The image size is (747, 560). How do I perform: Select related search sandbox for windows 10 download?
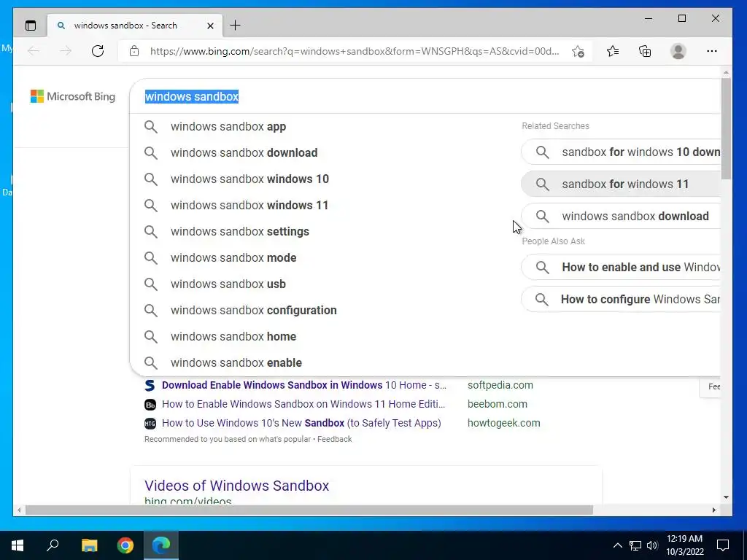click(622, 152)
